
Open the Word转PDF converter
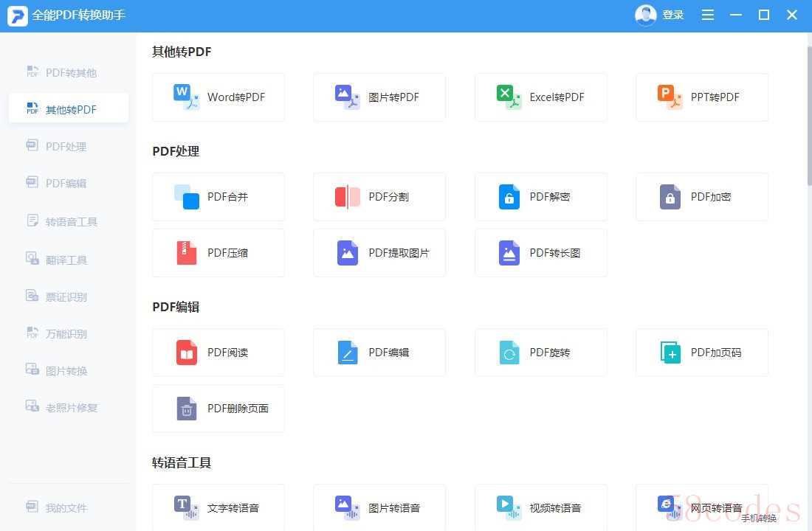pos(218,97)
